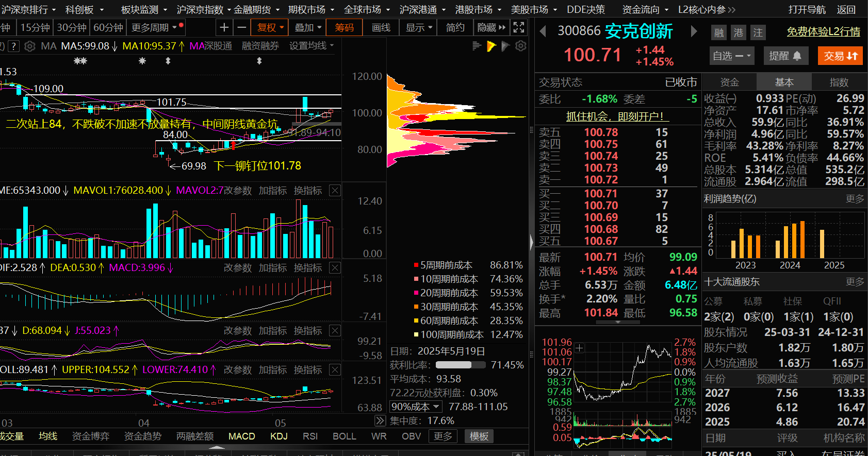This screenshot has width=868, height=456.
Task: Click 获利比率 progress bar
Action: [x=461, y=365]
